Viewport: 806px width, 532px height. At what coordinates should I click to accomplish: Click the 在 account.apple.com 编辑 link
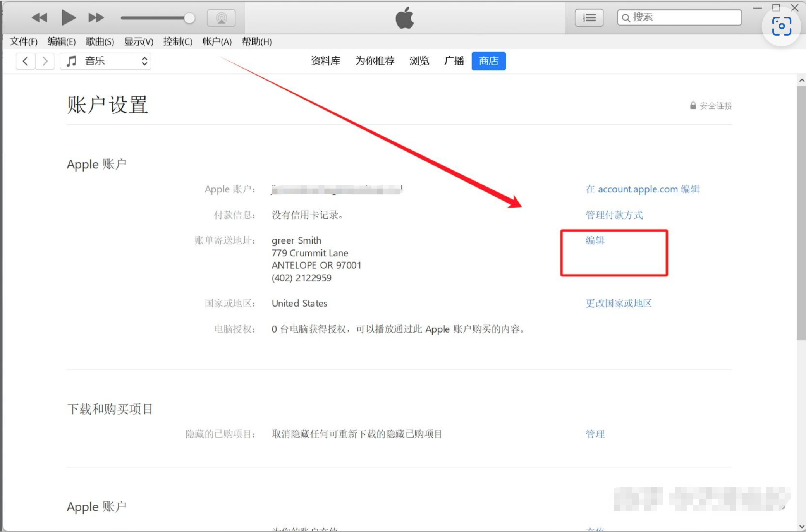click(643, 189)
